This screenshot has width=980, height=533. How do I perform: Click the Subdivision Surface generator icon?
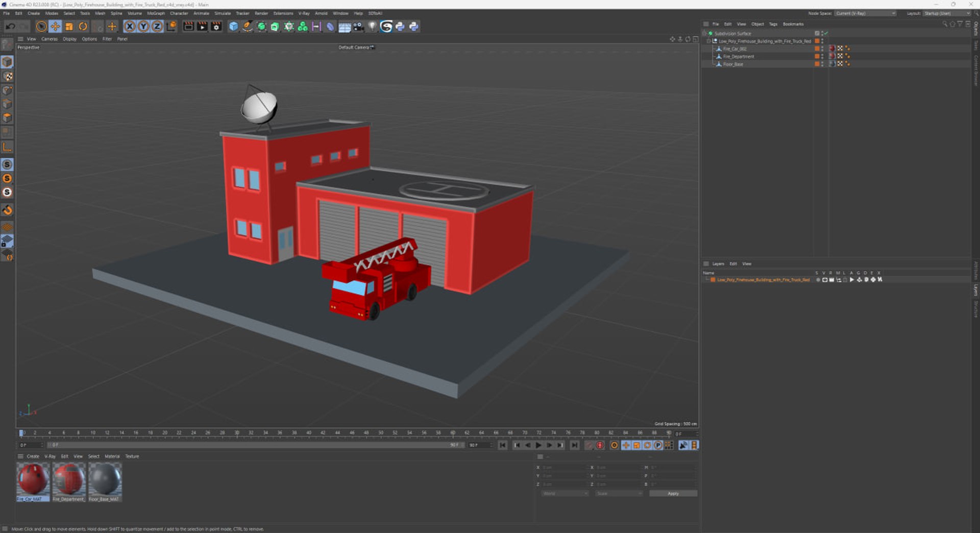(x=261, y=27)
